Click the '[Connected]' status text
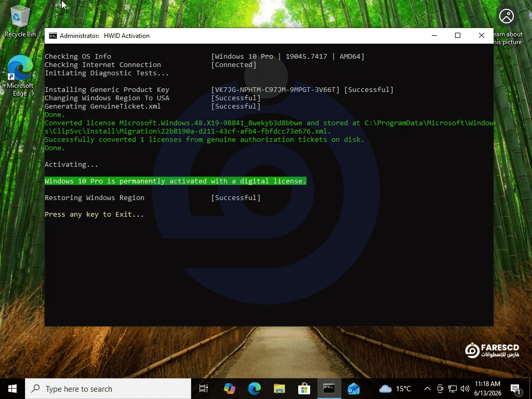 pos(234,65)
